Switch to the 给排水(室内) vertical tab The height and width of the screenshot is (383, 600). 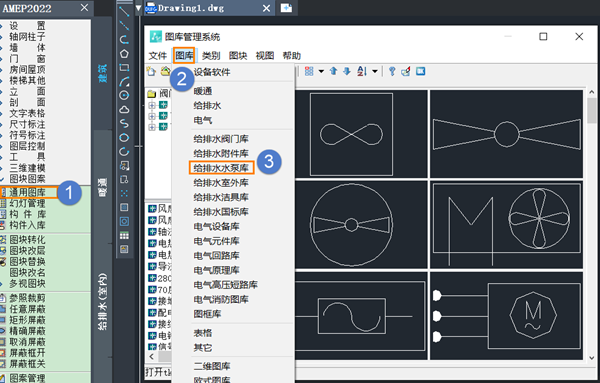tap(103, 302)
